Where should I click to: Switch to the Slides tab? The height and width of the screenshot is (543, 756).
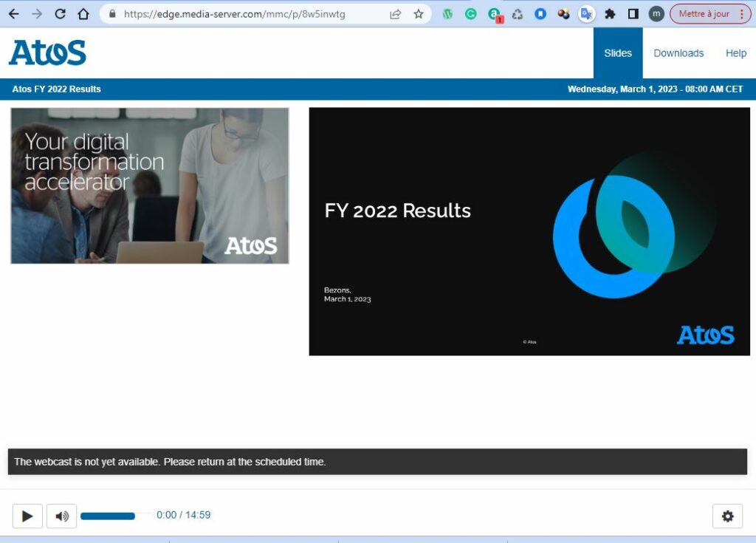pyautogui.click(x=618, y=53)
